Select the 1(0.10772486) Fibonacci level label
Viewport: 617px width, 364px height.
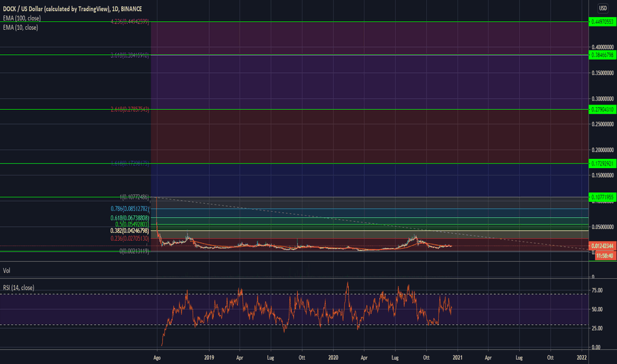134,197
